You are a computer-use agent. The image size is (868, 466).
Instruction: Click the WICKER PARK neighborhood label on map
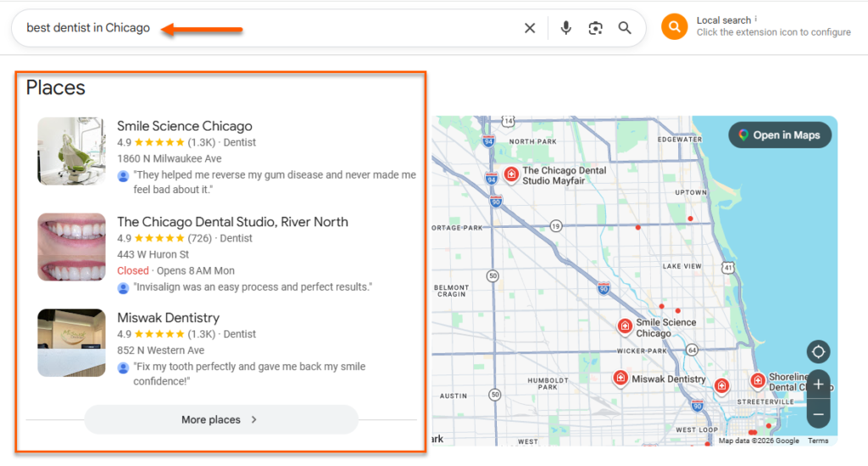642,351
